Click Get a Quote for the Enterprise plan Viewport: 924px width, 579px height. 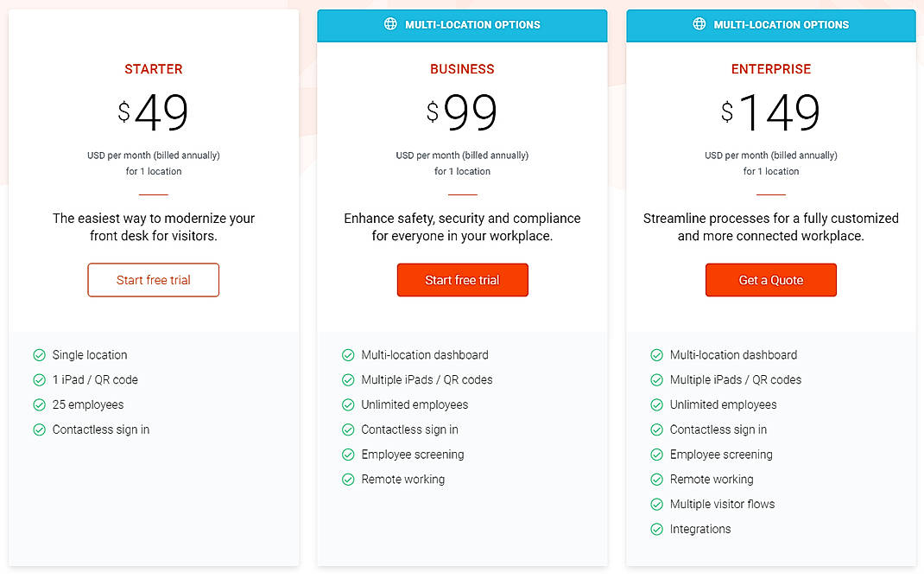coord(770,280)
